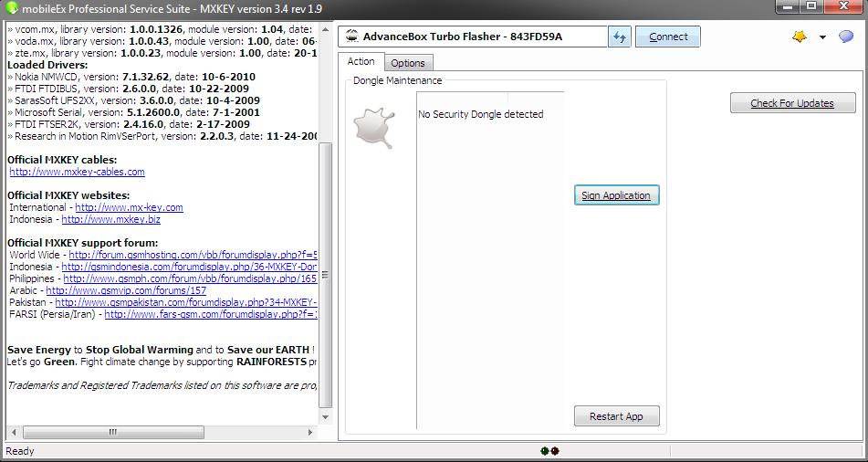Click the log vertical scrollbar up arrow

(x=326, y=29)
